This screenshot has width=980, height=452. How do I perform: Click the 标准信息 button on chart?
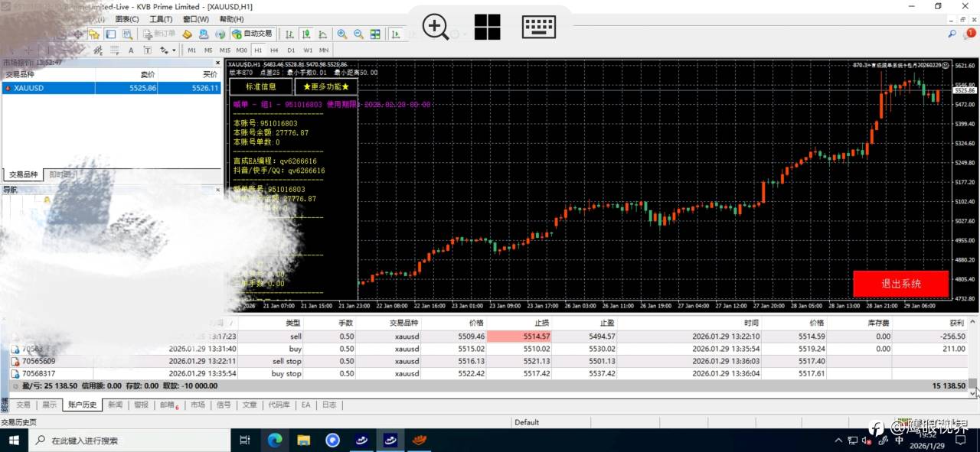click(260, 86)
